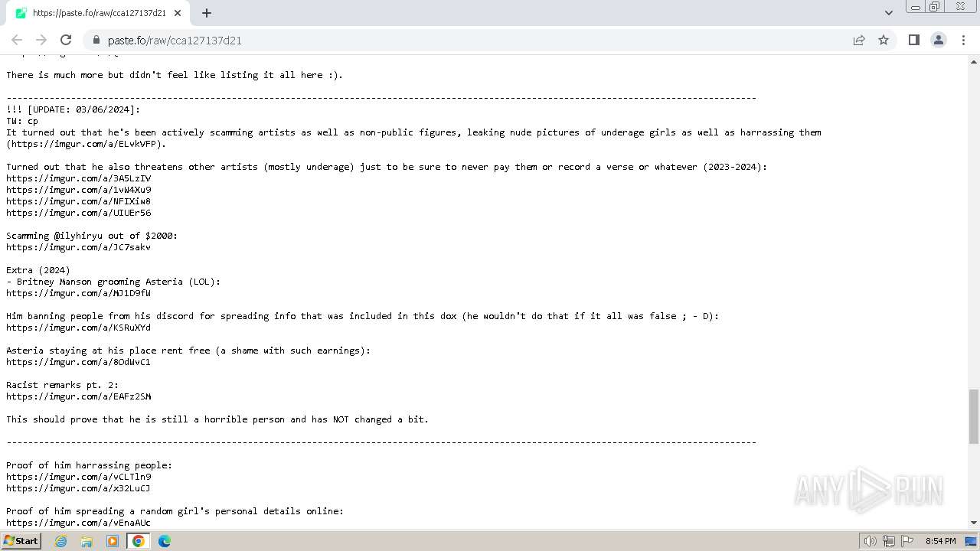
Task: Launch Internet Explorer from taskbar
Action: tap(61, 541)
